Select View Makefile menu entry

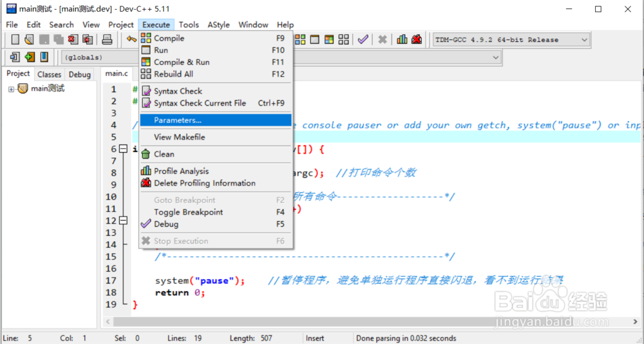point(216,137)
